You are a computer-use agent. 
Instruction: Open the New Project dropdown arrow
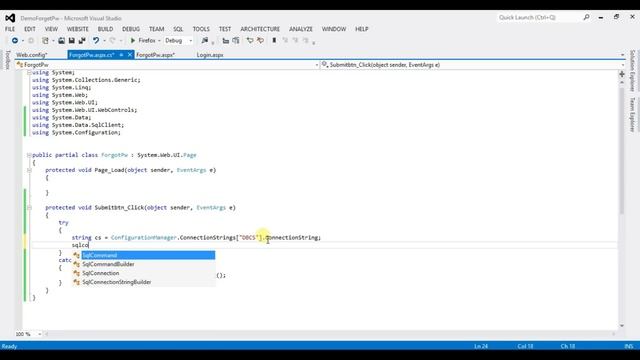point(53,40)
